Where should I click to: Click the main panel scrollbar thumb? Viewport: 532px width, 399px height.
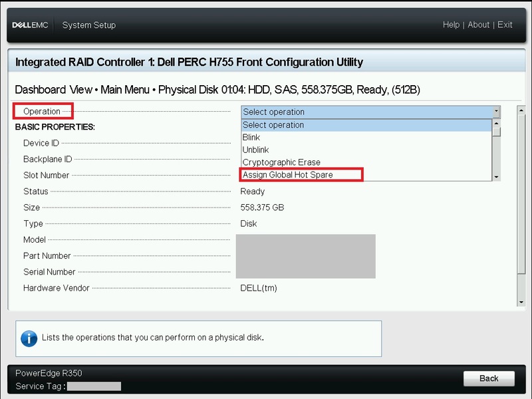521,194
